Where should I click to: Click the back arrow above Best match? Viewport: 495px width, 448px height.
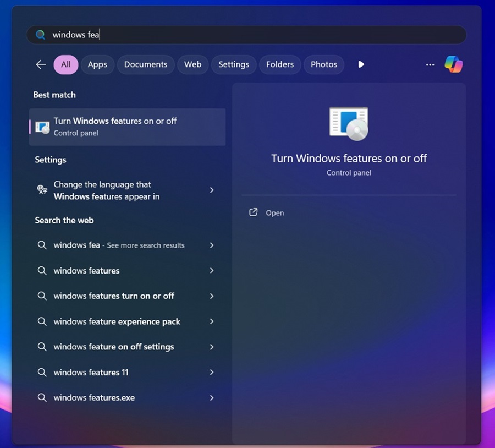click(x=41, y=64)
